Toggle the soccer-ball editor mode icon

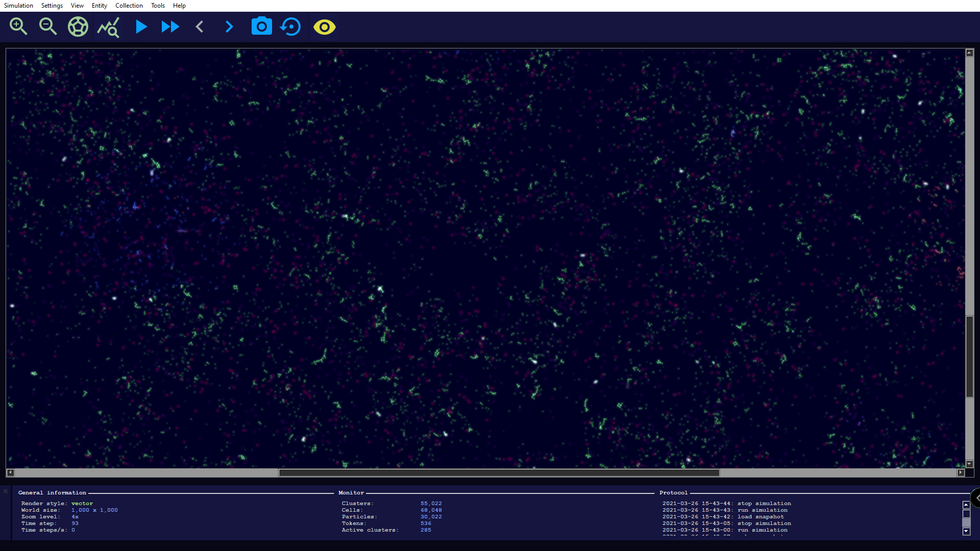(78, 27)
